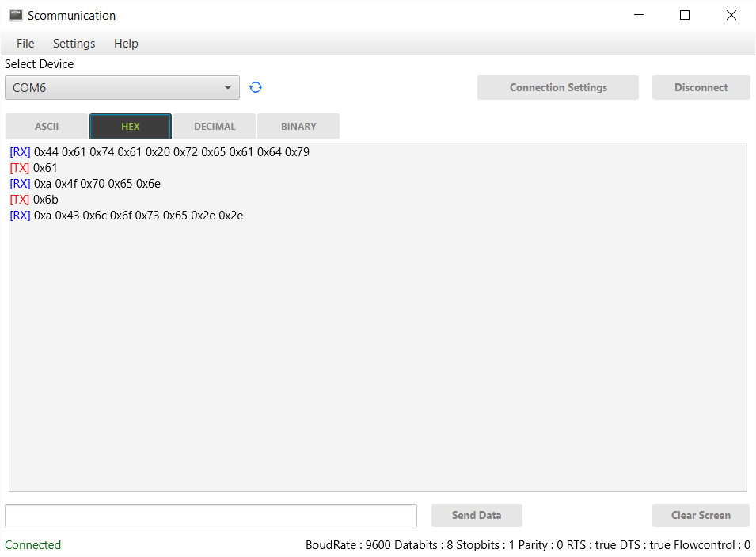Click the first RX line starting 0x44

(160, 152)
